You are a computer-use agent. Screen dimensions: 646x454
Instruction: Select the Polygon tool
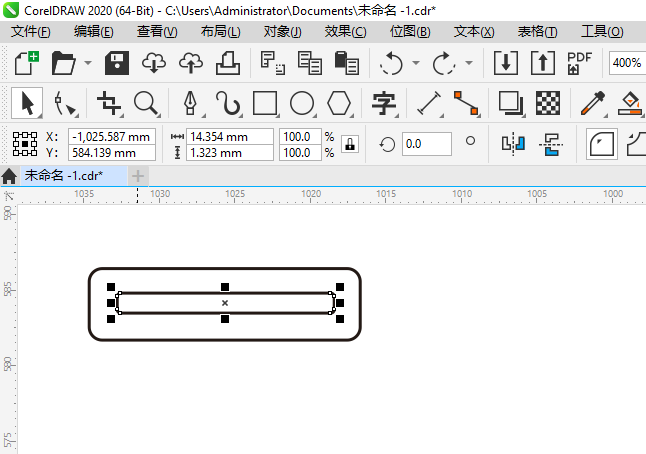click(339, 103)
